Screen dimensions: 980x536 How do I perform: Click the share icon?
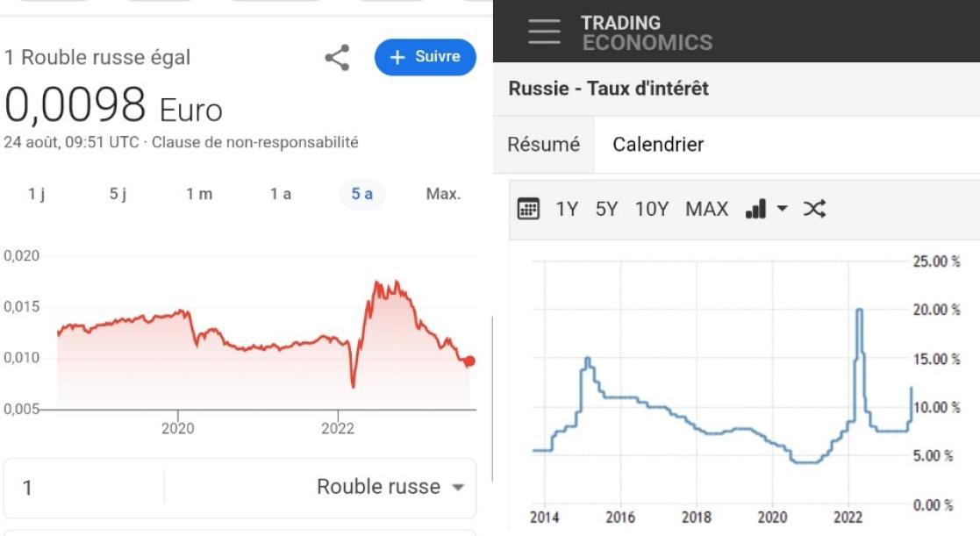point(337,58)
